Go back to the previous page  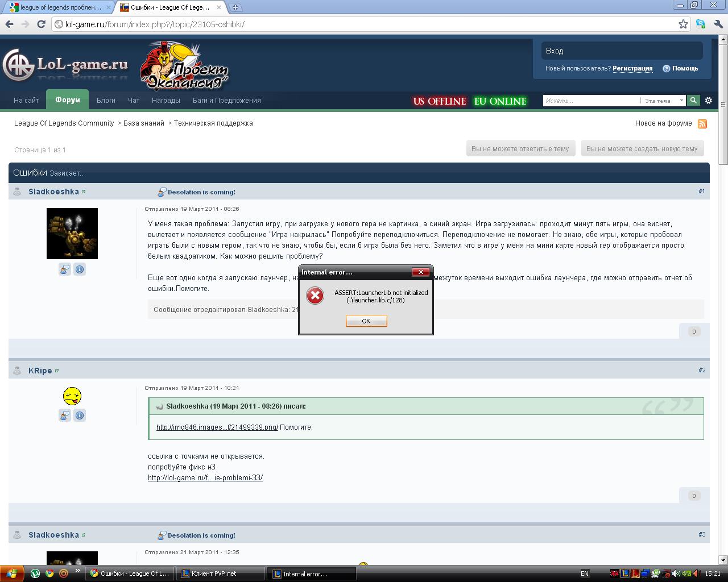[9, 24]
